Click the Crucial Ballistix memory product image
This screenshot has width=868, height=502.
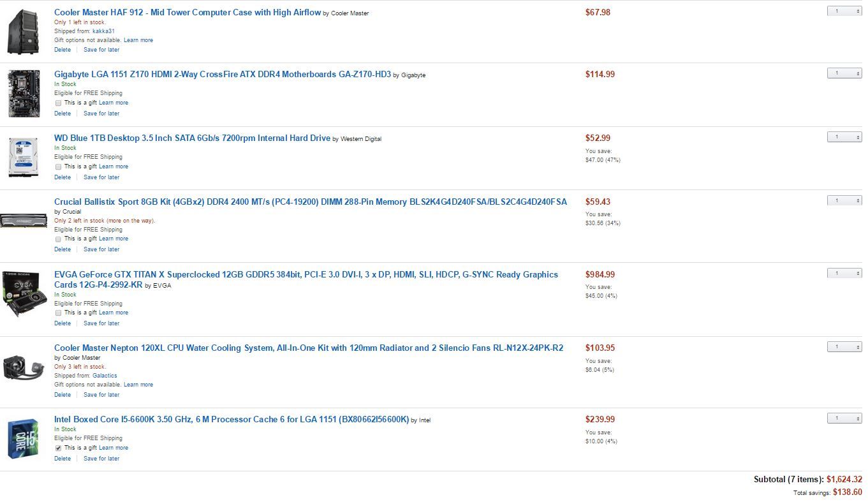[24, 221]
